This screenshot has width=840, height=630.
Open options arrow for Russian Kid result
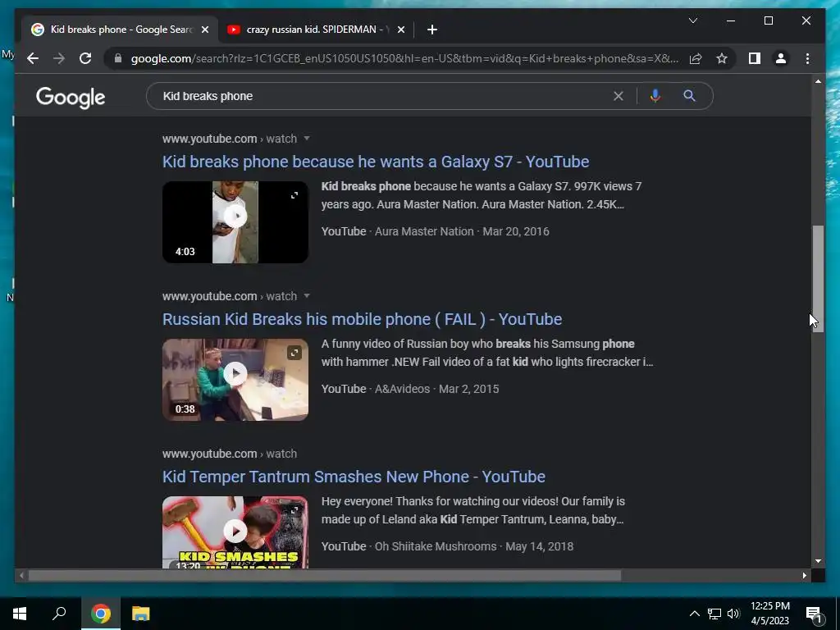tap(307, 295)
